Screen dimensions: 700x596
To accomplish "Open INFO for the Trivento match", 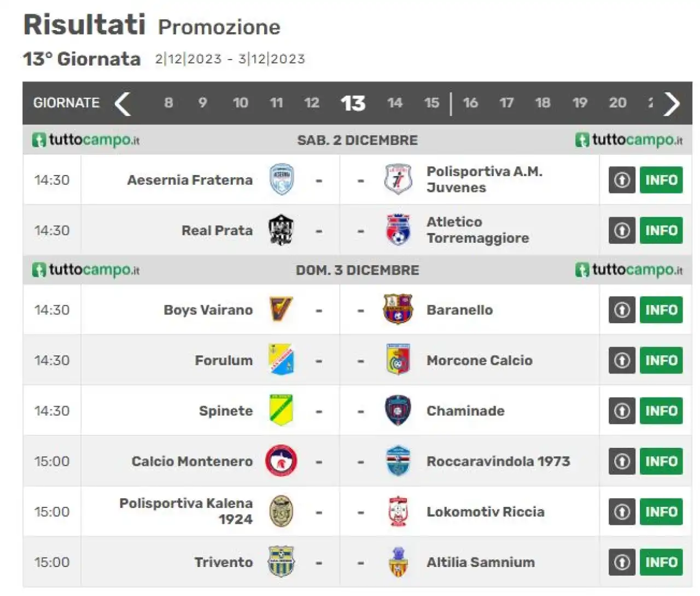I will [661, 562].
